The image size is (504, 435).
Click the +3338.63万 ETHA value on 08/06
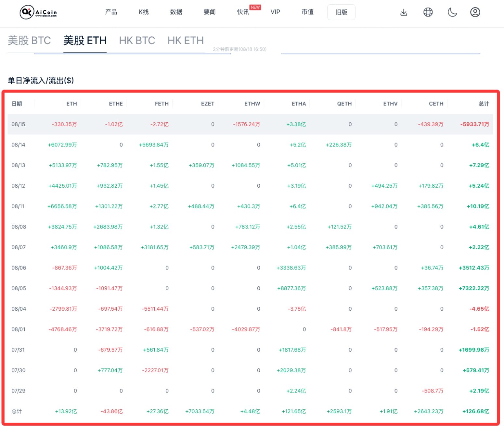point(291,267)
